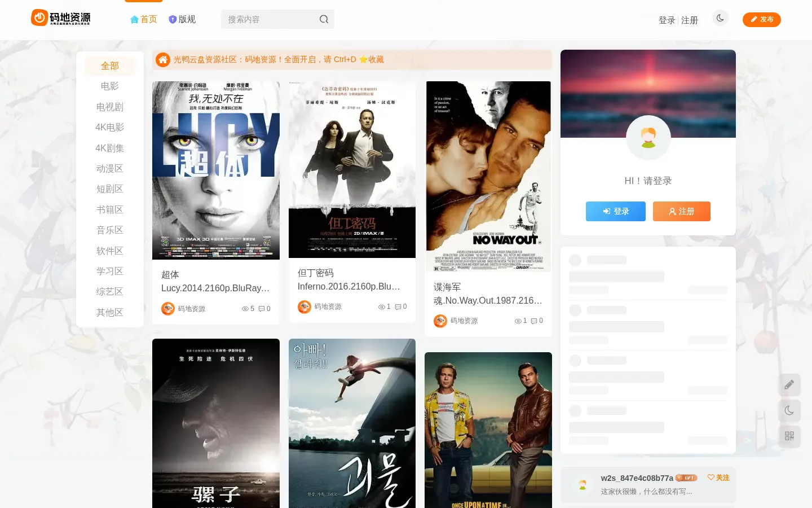812x508 pixels.
Task: Click the views eye icon on 超体 card
Action: coord(245,309)
